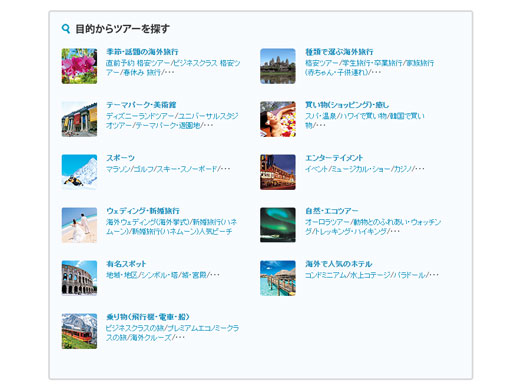The image size is (520, 390).
Task: Open the green aurora thumbnail
Action: [x=278, y=225]
